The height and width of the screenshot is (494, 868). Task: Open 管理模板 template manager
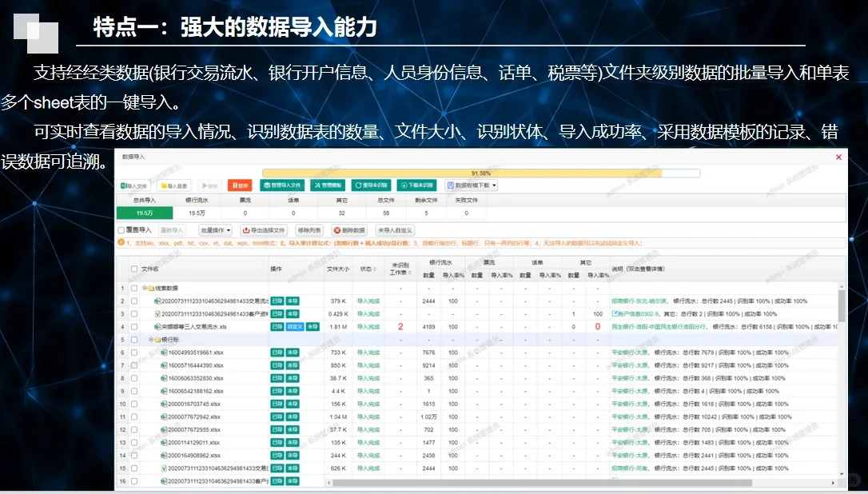[x=328, y=185]
